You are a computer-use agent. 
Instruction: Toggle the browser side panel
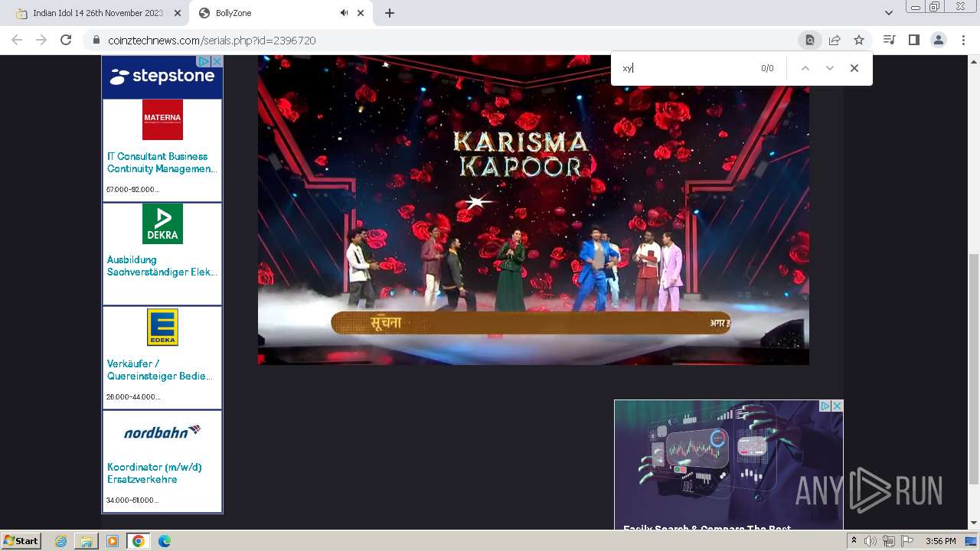pos(913,40)
